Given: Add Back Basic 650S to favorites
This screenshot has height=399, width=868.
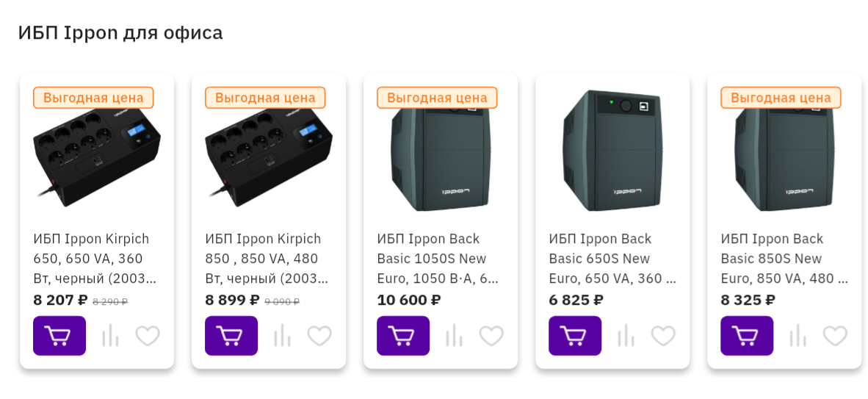Looking at the screenshot, I should [663, 336].
